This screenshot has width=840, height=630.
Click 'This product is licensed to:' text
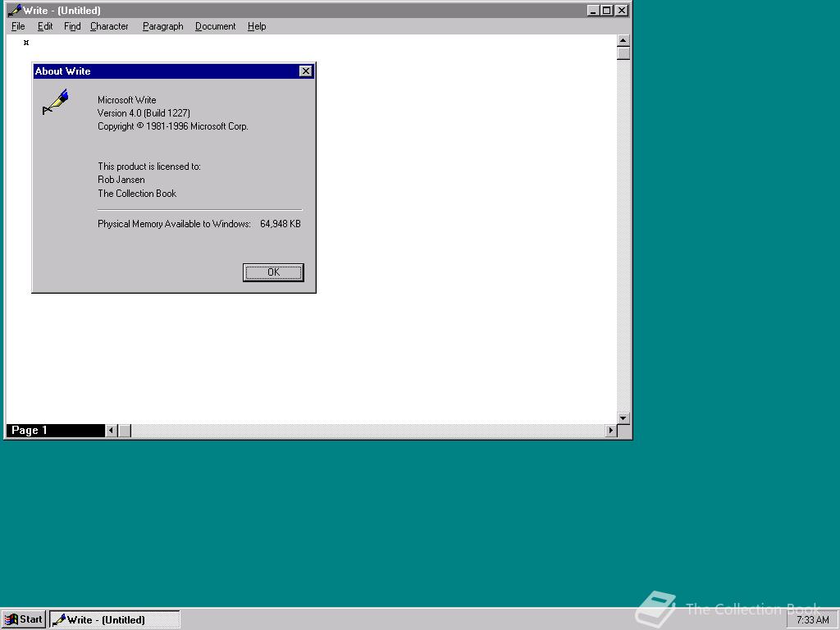[x=149, y=167]
